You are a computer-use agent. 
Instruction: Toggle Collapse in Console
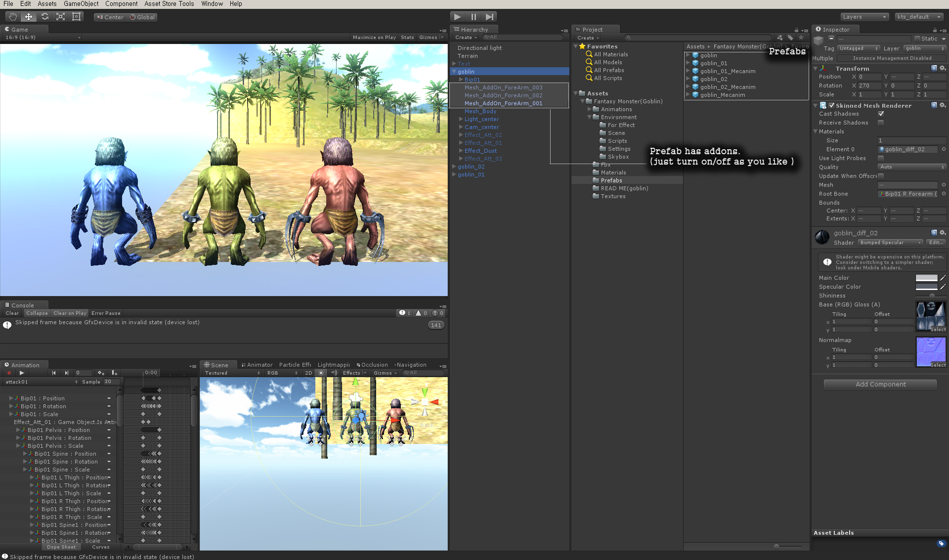pos(37,313)
